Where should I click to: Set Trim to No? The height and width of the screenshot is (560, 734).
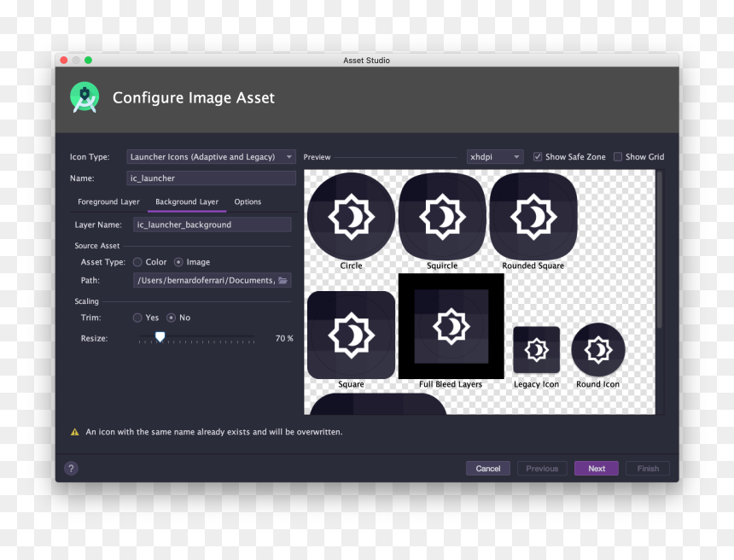[x=172, y=318]
